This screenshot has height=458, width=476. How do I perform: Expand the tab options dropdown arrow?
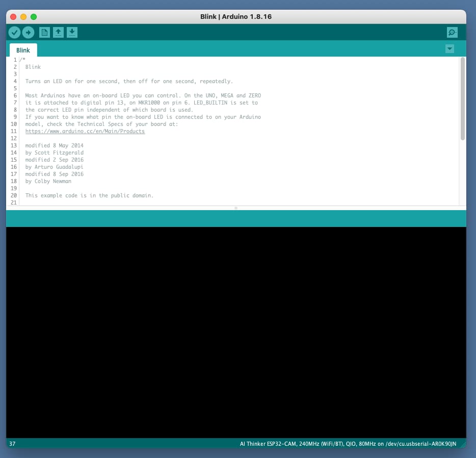click(449, 49)
